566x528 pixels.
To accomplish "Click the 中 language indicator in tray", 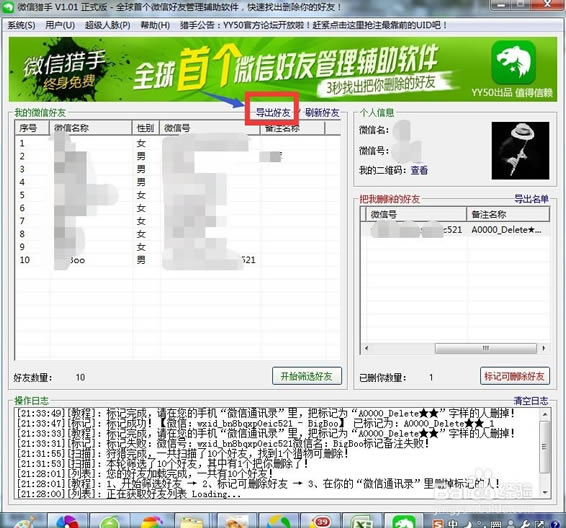I will click(x=453, y=523).
